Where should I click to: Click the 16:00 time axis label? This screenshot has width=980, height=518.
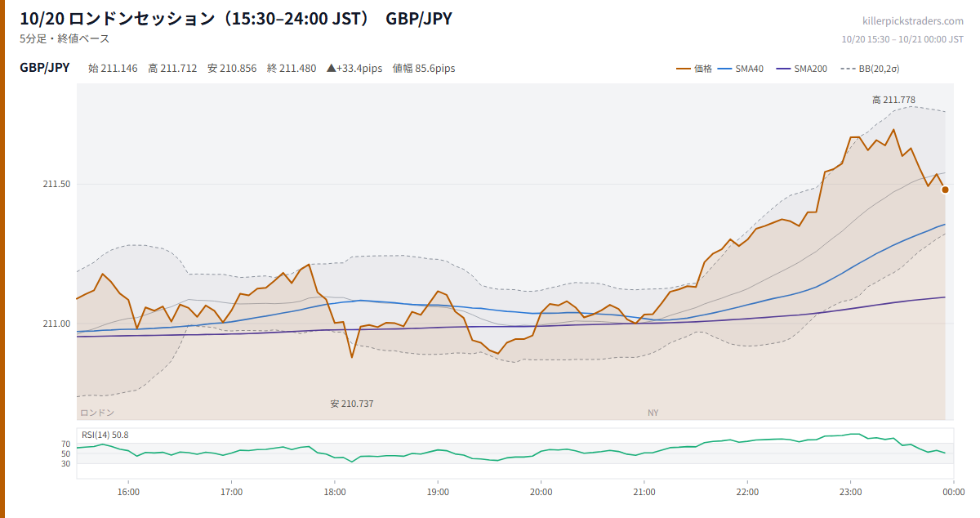coord(128,492)
